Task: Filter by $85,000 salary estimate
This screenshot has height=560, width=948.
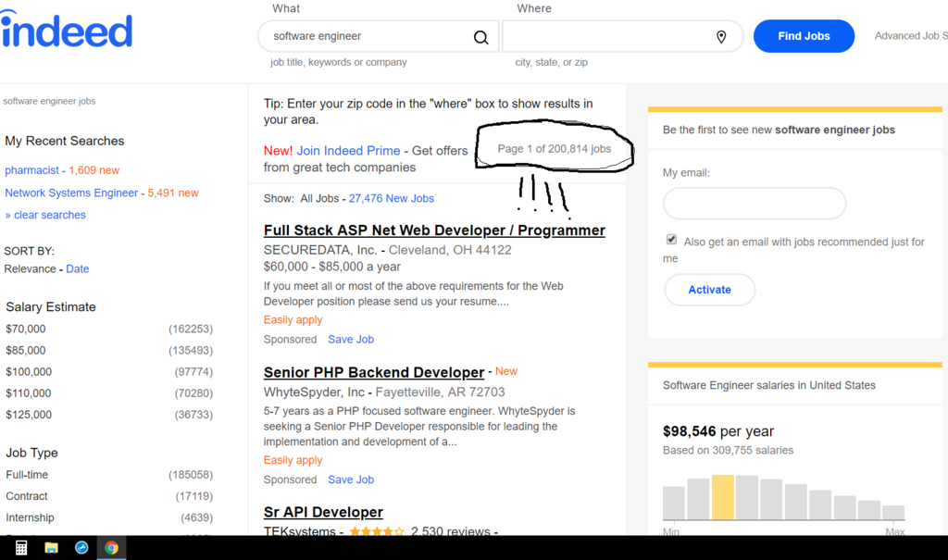Action: [25, 351]
